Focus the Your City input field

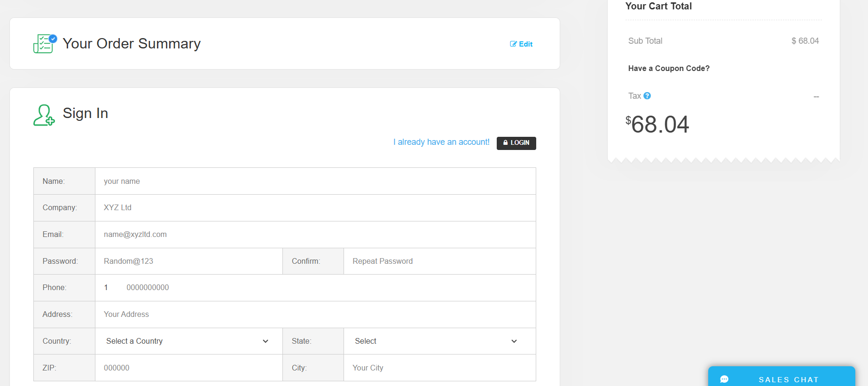tap(439, 368)
